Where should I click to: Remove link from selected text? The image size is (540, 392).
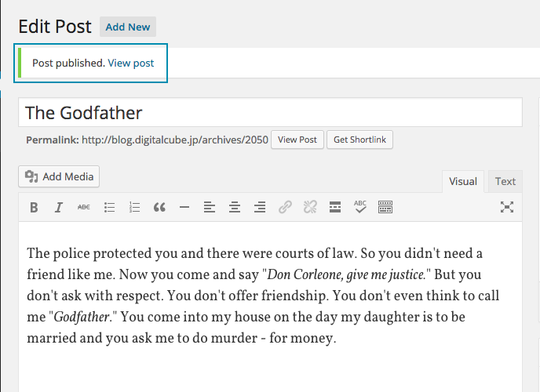coord(310,208)
